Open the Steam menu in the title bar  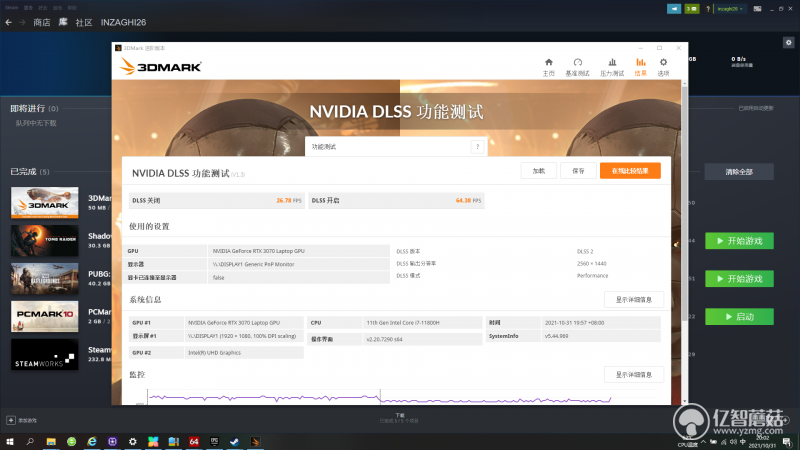click(x=11, y=8)
